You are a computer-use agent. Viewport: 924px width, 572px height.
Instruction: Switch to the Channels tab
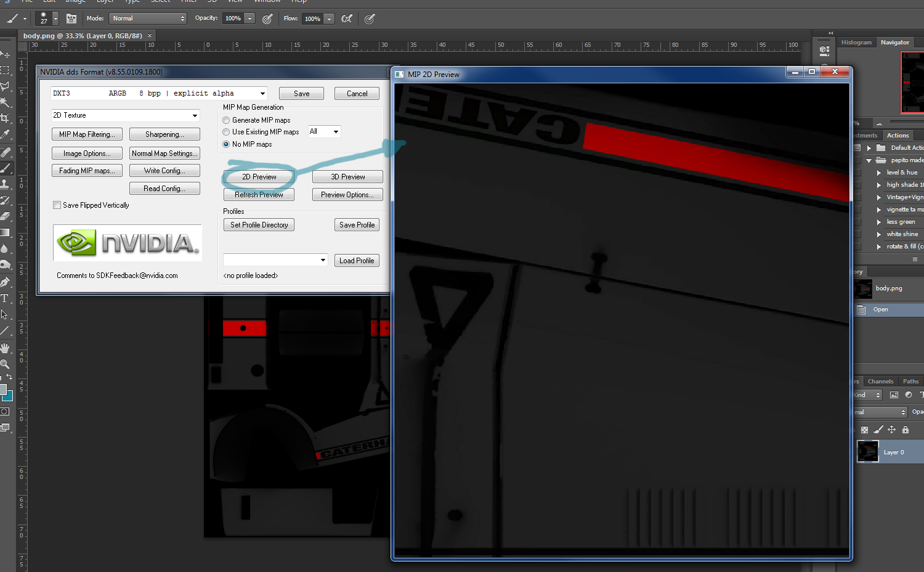881,381
